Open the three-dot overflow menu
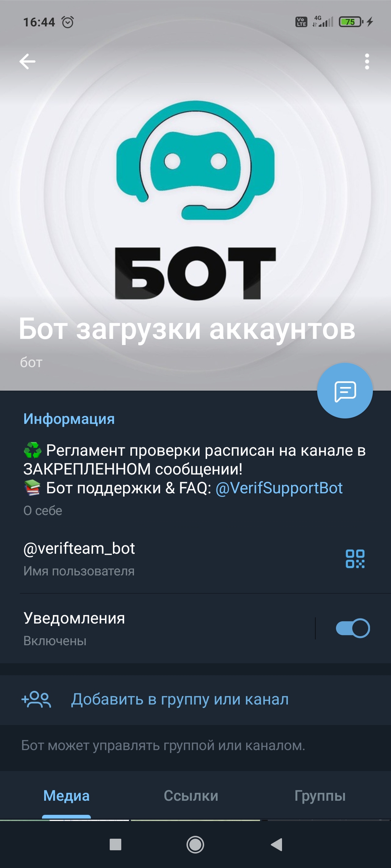Screen dimensions: 391x868 [x=367, y=61]
